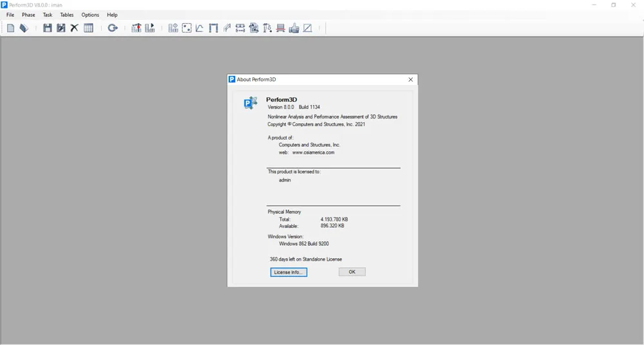This screenshot has width=644, height=345.
Task: Open the Help menu
Action: pyautogui.click(x=112, y=15)
